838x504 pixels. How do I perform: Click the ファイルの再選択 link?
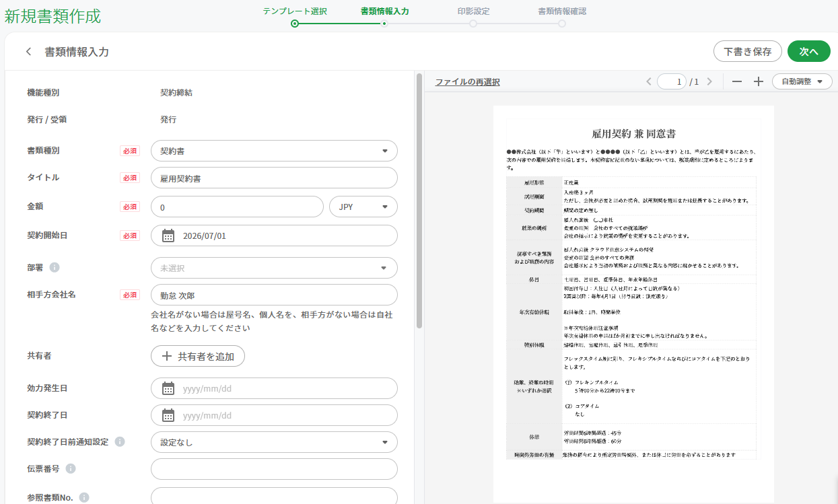(467, 82)
